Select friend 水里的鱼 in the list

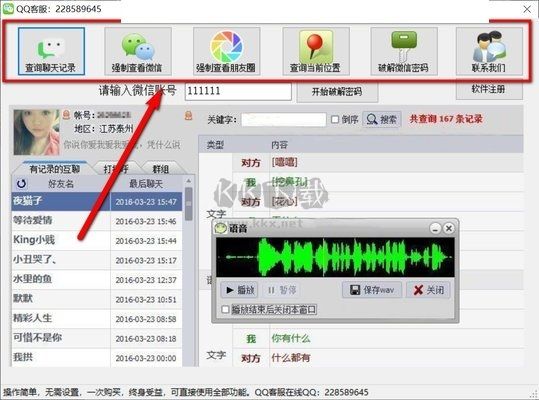tap(61, 279)
